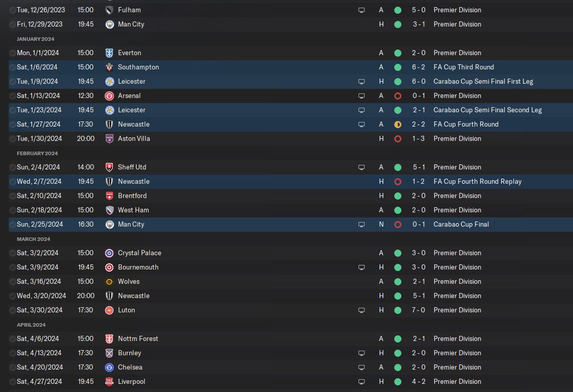This screenshot has height=392, width=573.
Task: Click TV broadcast icon on Carabao Cup Final row
Action: point(362,224)
